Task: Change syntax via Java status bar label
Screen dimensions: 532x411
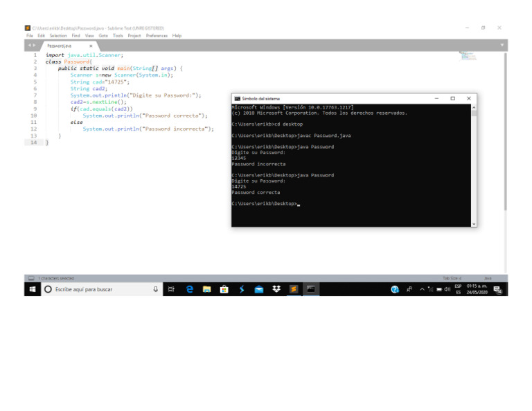Action: 488,278
